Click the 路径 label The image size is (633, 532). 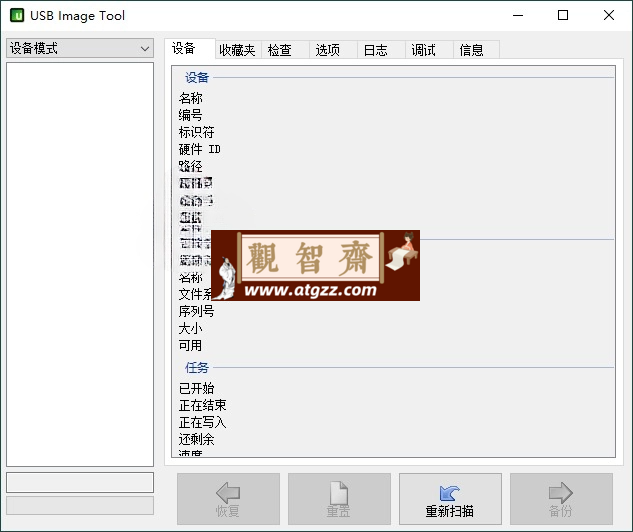click(x=190, y=166)
